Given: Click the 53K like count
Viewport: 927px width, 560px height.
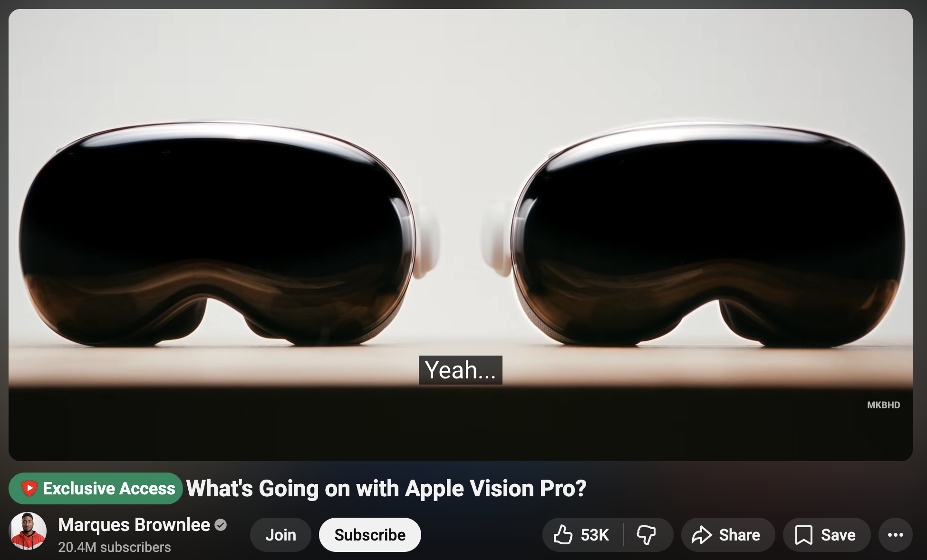Looking at the screenshot, I should [595, 535].
